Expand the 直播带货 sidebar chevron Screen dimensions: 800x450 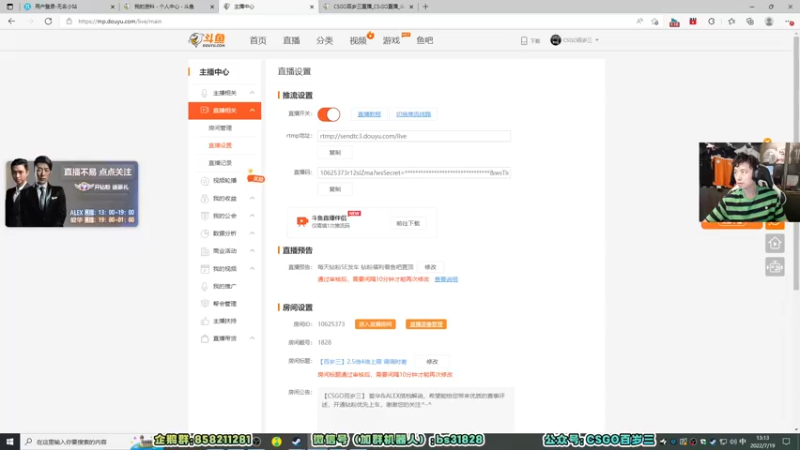[x=252, y=338]
